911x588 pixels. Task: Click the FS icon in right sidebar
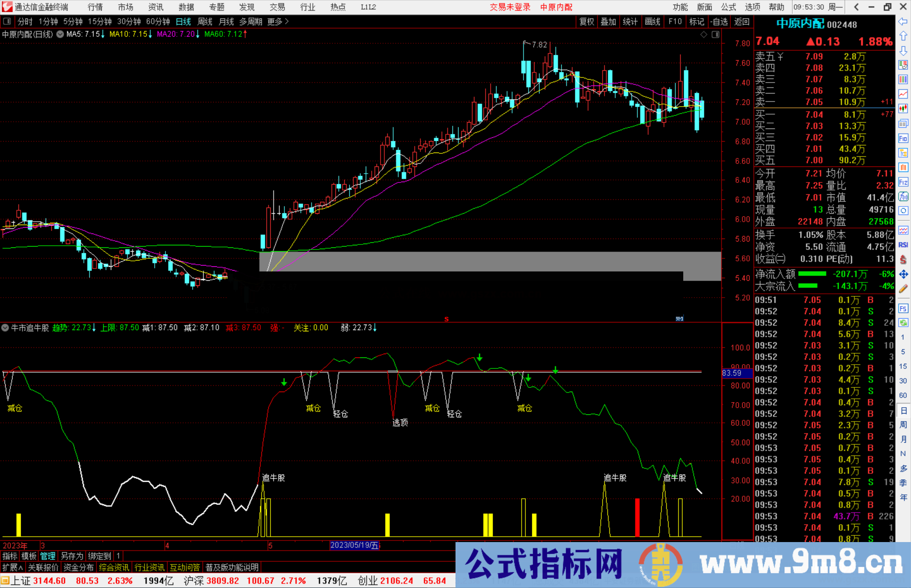click(x=903, y=309)
